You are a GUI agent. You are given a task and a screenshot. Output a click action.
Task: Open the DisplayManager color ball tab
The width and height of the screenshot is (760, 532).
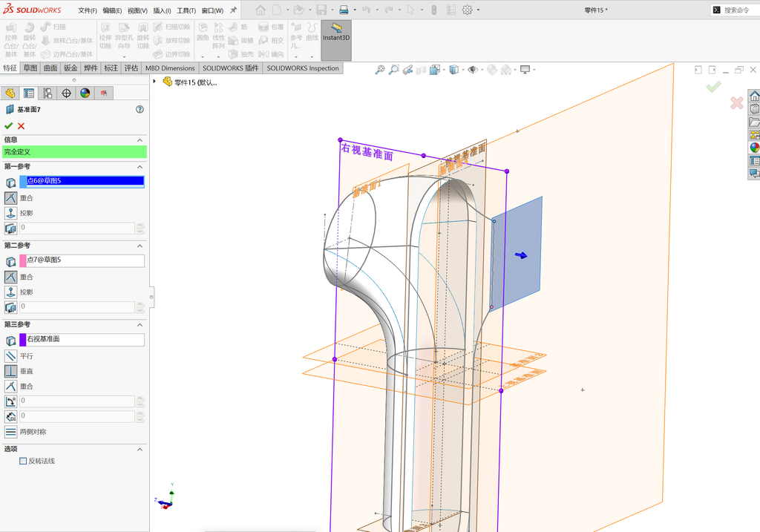point(85,93)
